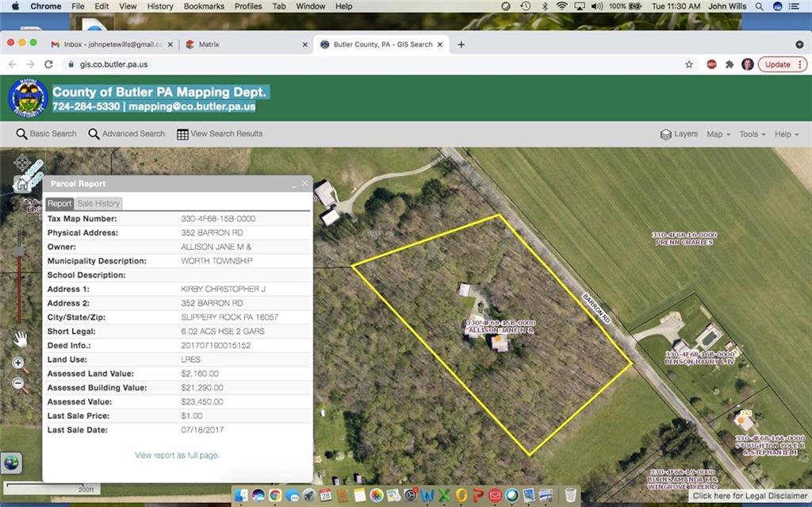Screen dimensions: 812x507
Task: Open the Basic Search tool
Action: point(46,134)
